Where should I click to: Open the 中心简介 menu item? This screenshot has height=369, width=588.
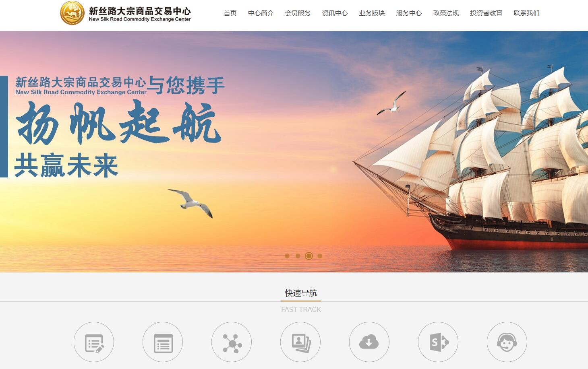(x=261, y=13)
